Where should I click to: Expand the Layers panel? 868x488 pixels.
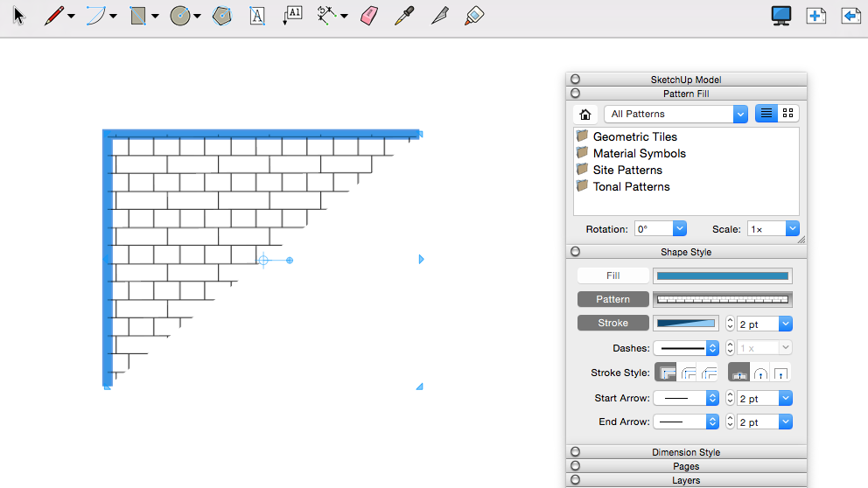point(686,480)
